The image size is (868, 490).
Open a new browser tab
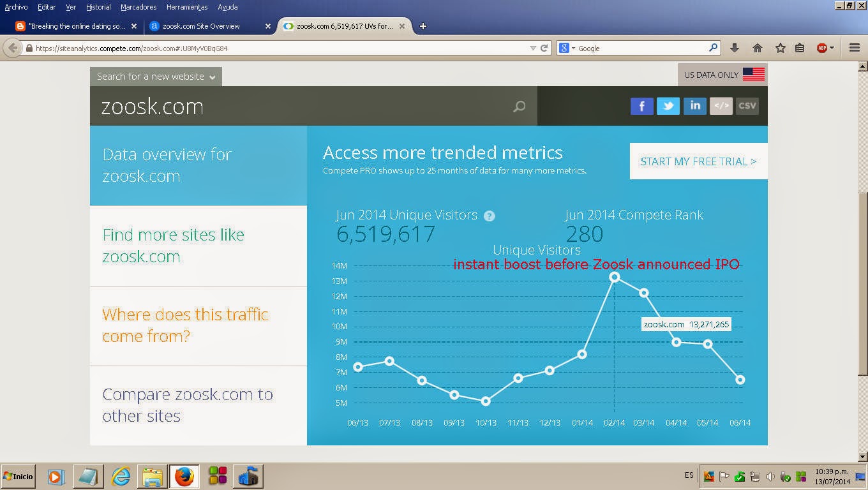click(423, 26)
